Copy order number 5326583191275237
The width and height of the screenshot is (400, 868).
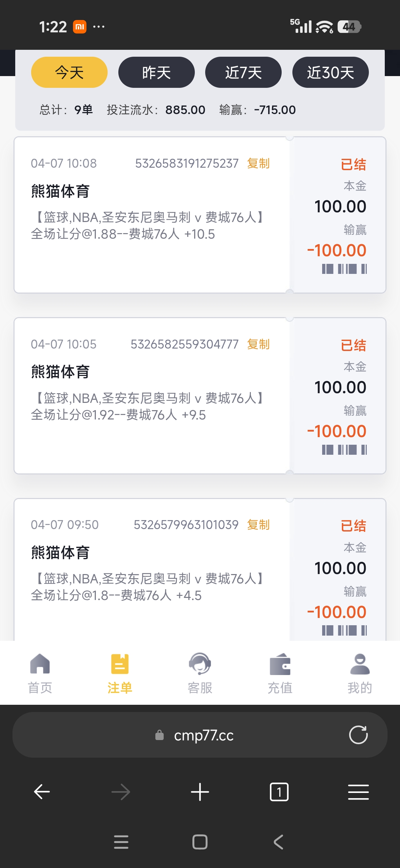pyautogui.click(x=258, y=163)
